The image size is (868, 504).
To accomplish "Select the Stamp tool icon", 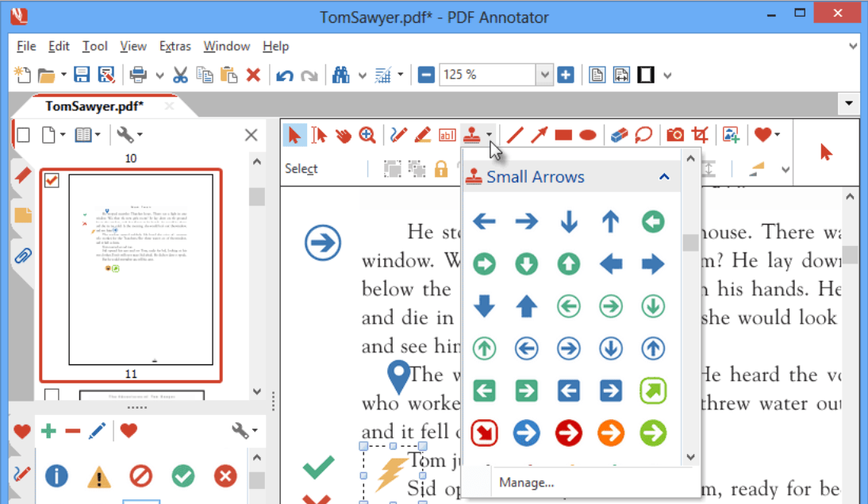I will click(x=471, y=135).
